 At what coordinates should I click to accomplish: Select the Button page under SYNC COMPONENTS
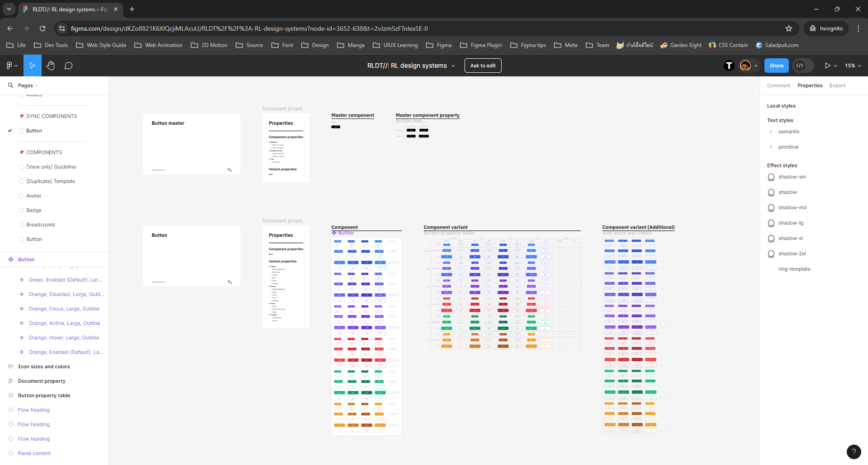pyautogui.click(x=34, y=131)
